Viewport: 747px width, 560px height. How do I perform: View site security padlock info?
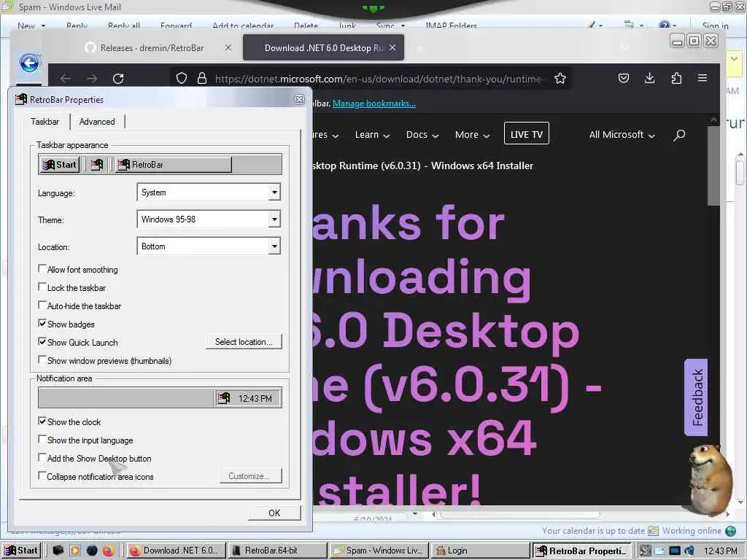202,79
